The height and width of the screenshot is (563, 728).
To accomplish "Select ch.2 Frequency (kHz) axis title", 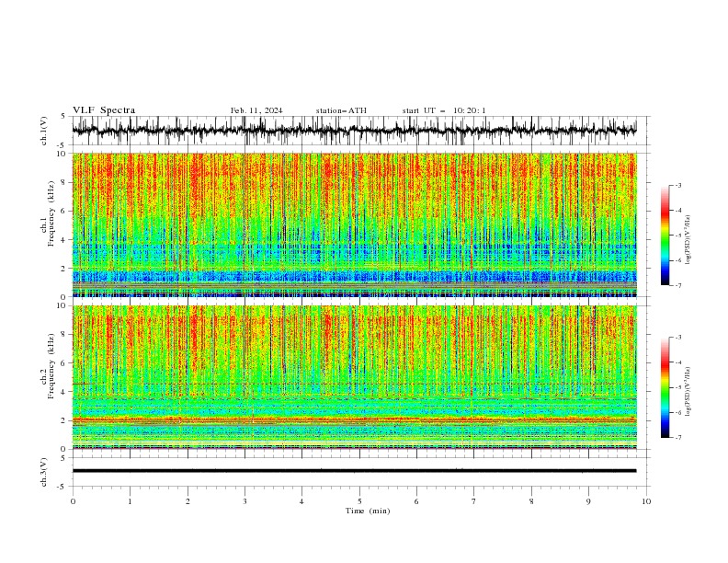I will point(47,366).
